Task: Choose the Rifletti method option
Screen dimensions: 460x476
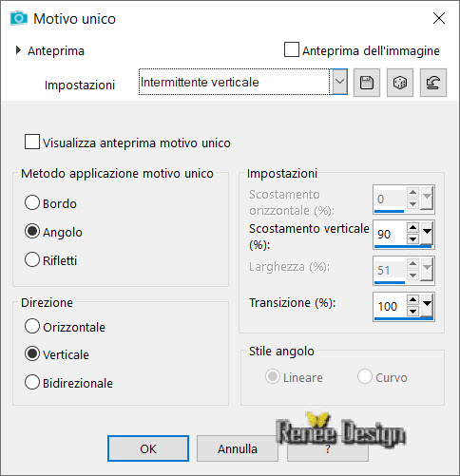Action: point(32,259)
